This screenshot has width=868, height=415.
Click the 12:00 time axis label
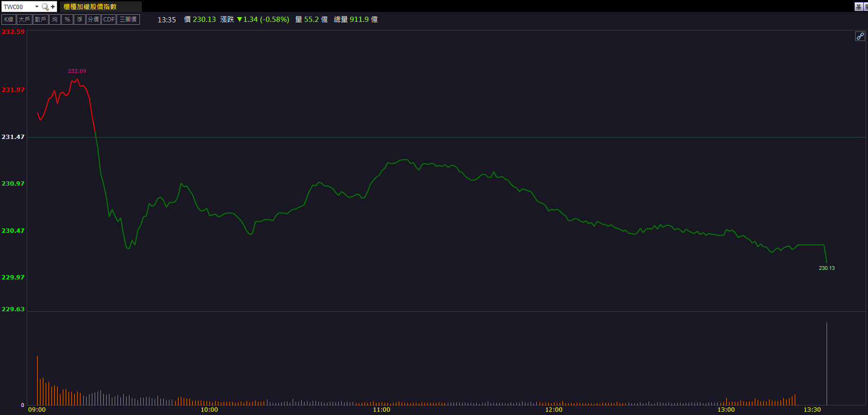(x=554, y=410)
